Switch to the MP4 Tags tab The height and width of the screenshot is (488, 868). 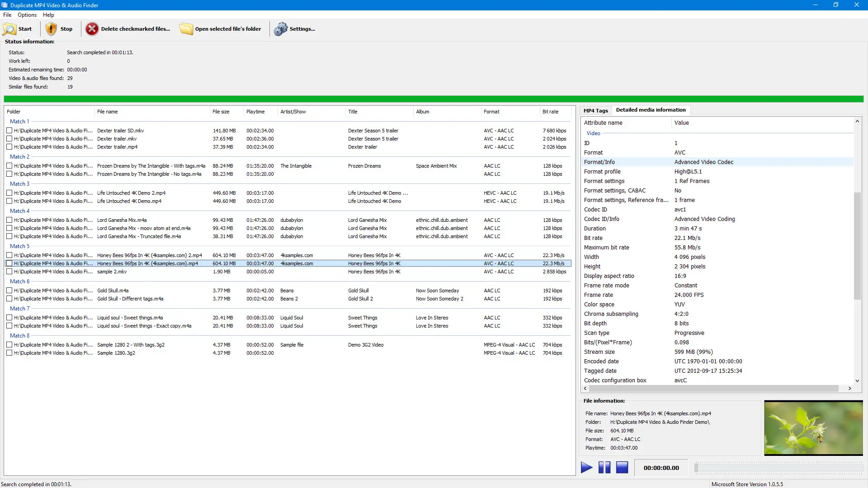tap(595, 110)
